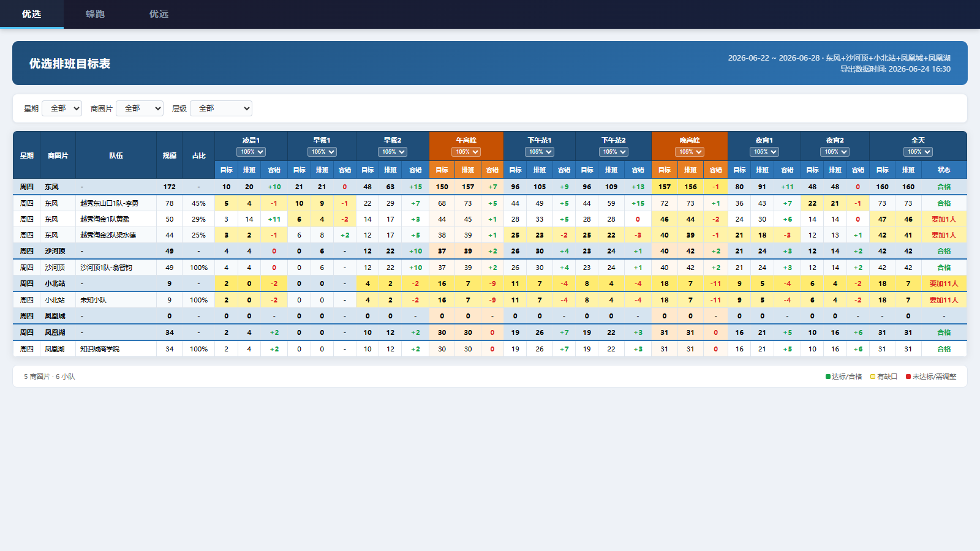Click the 状态 column header
The height and width of the screenshot is (551, 980).
pos(944,170)
